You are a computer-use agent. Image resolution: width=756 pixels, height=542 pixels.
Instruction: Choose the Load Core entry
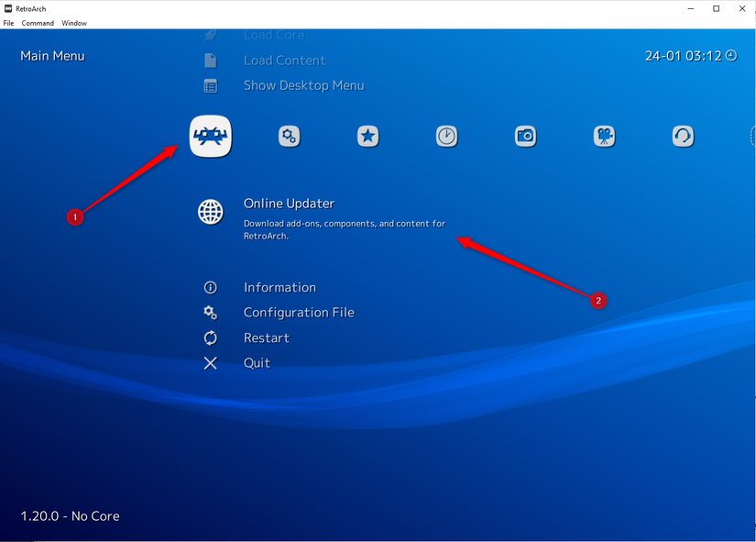click(x=273, y=36)
